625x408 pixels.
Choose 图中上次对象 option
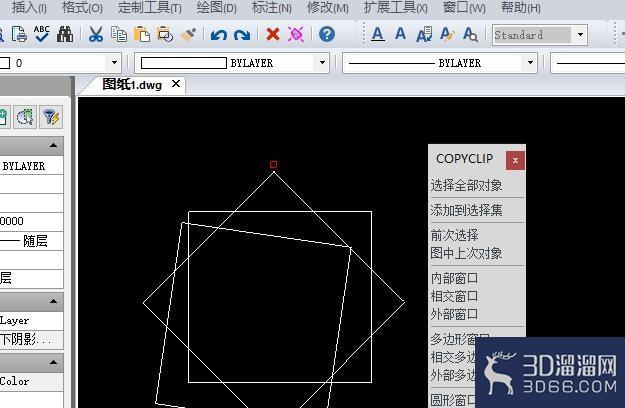[466, 253]
